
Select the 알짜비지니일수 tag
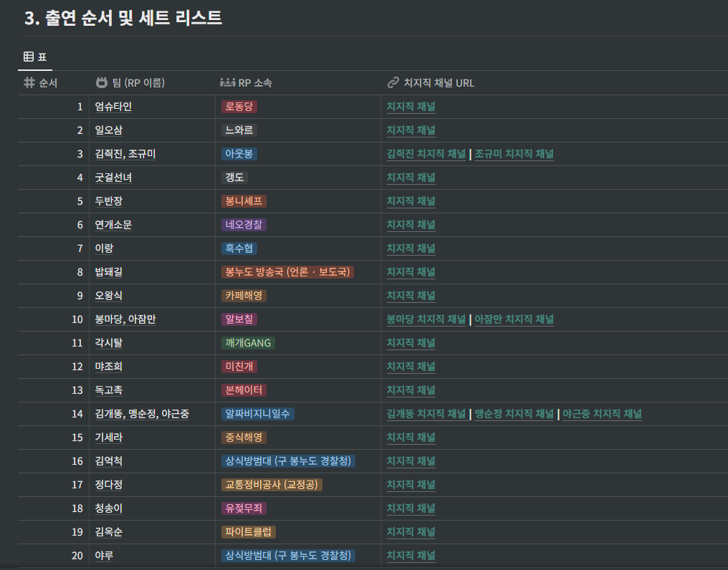tap(258, 414)
